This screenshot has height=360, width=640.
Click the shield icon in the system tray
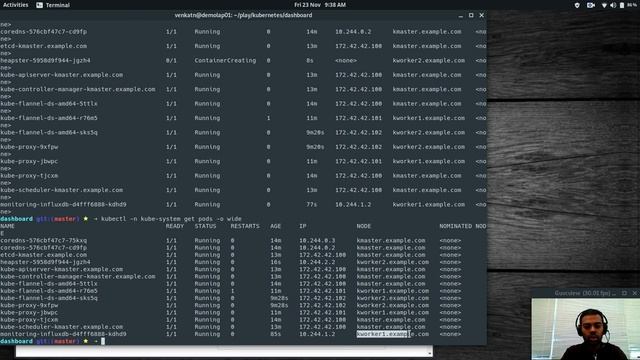(577, 5)
